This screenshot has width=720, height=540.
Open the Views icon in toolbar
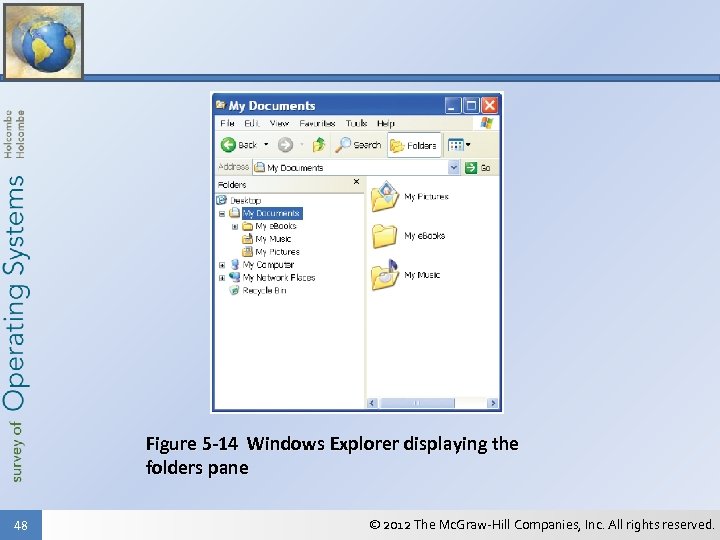(456, 145)
